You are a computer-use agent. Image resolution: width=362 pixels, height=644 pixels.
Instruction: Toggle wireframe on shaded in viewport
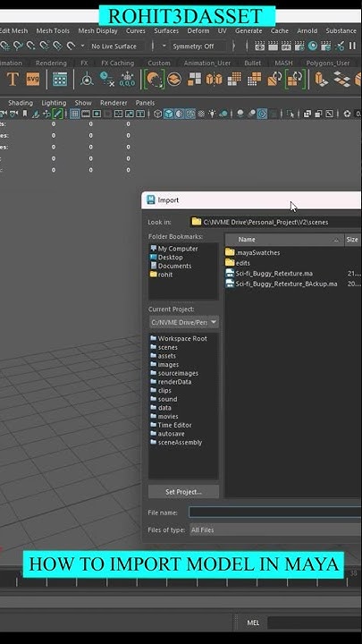190,114
